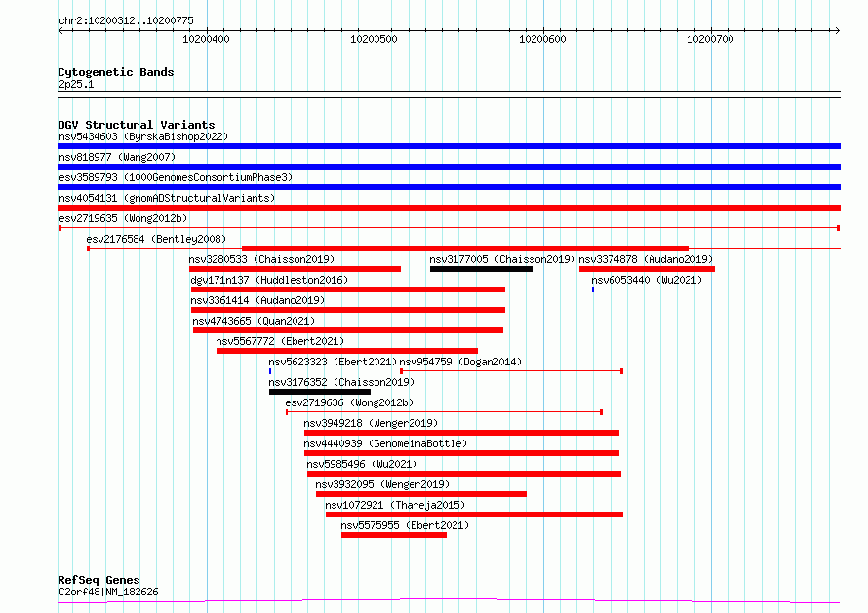Click the blue bar under nsv818977
This screenshot has height=613, width=868.
(449, 167)
